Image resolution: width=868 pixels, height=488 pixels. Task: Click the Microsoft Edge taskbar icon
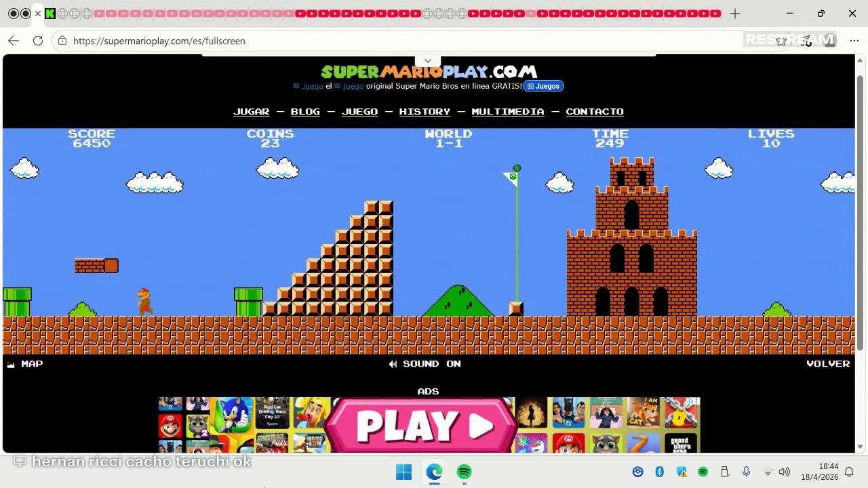(434, 472)
